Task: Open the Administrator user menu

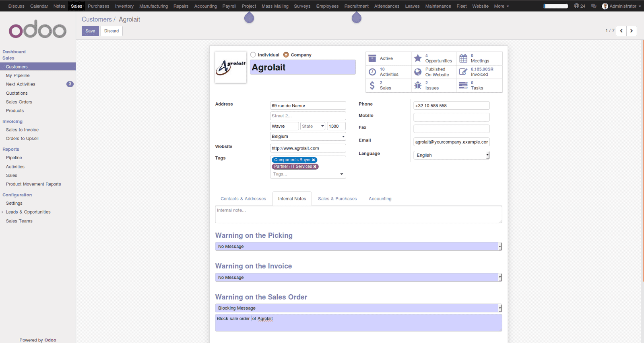Action: tap(622, 6)
